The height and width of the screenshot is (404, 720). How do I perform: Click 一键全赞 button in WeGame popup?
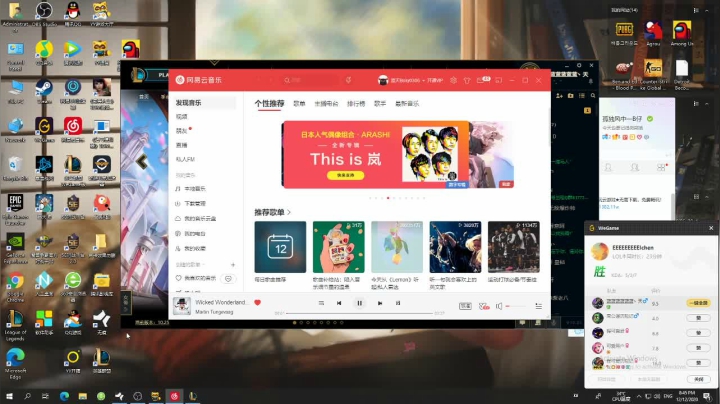coord(698,303)
